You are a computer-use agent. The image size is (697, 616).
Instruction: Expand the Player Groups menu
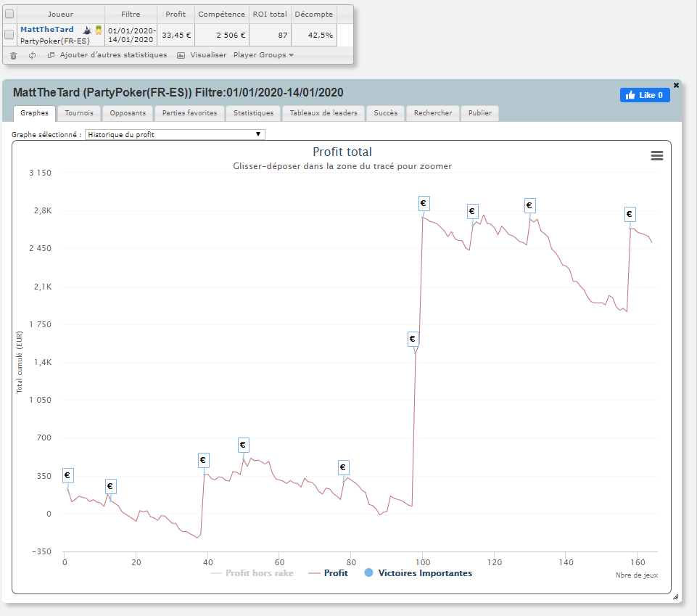tap(263, 54)
